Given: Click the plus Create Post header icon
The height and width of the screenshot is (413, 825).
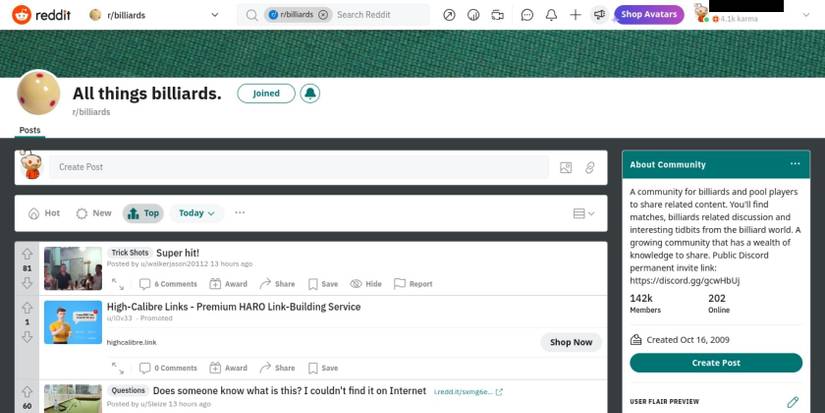Looking at the screenshot, I should (x=575, y=15).
